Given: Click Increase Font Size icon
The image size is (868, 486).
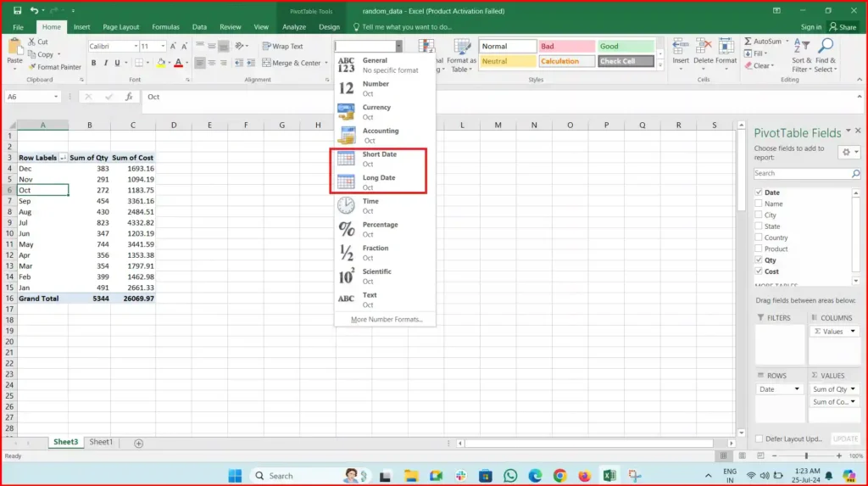Looking at the screenshot, I should point(173,47).
